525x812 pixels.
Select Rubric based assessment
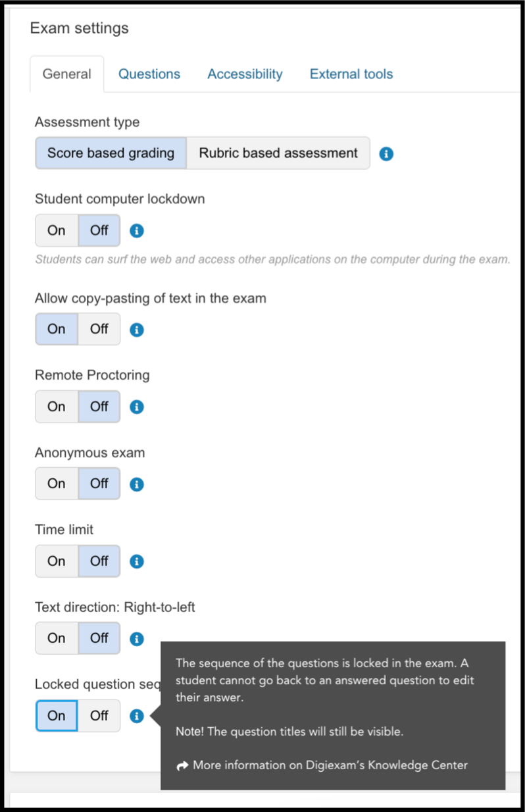click(278, 153)
